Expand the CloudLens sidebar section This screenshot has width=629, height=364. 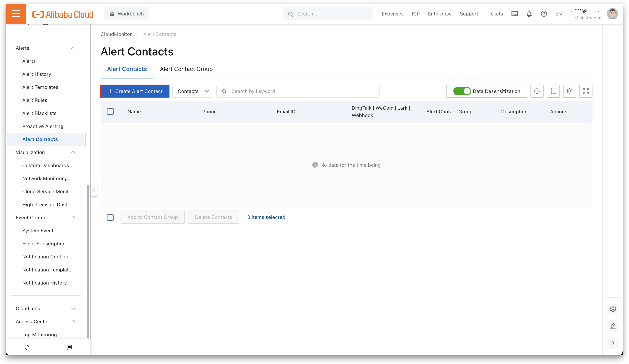(73, 308)
